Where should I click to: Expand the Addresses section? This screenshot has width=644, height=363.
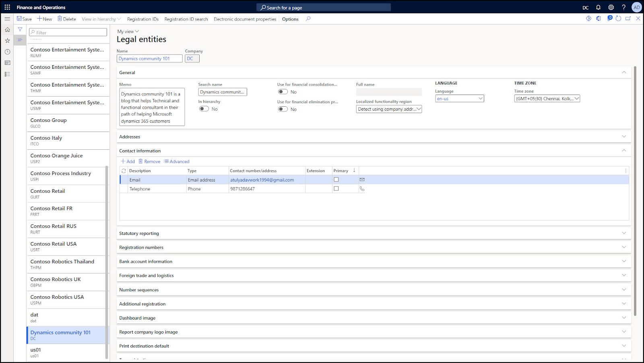click(624, 136)
